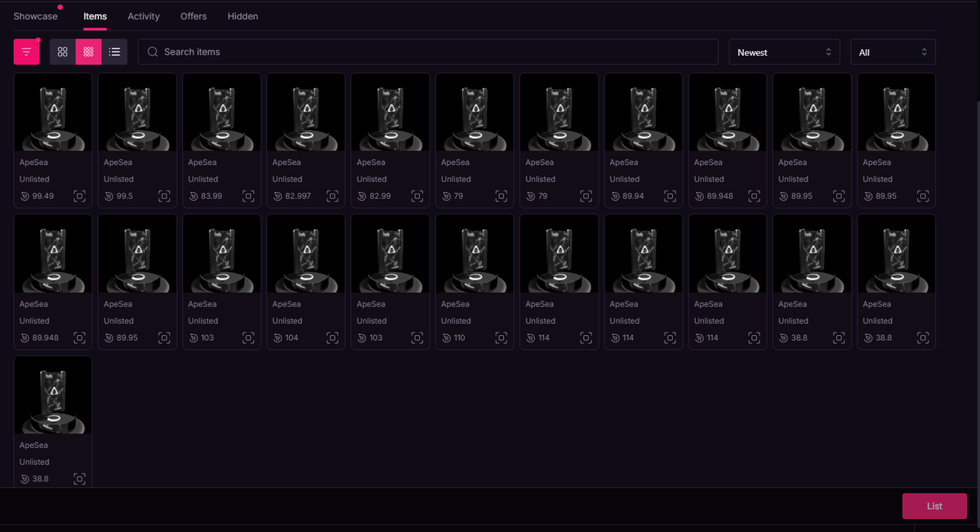Open the ApeSea item thumbnail priced 104
The height and width of the screenshot is (532, 980).
click(x=306, y=253)
